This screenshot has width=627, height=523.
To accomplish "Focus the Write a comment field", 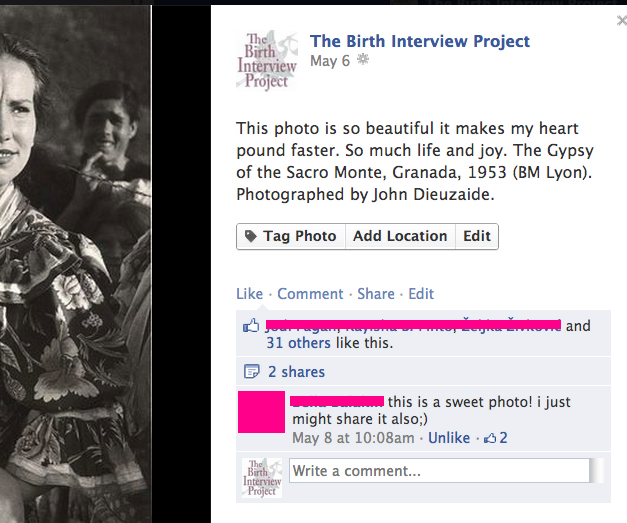I will click(440, 471).
